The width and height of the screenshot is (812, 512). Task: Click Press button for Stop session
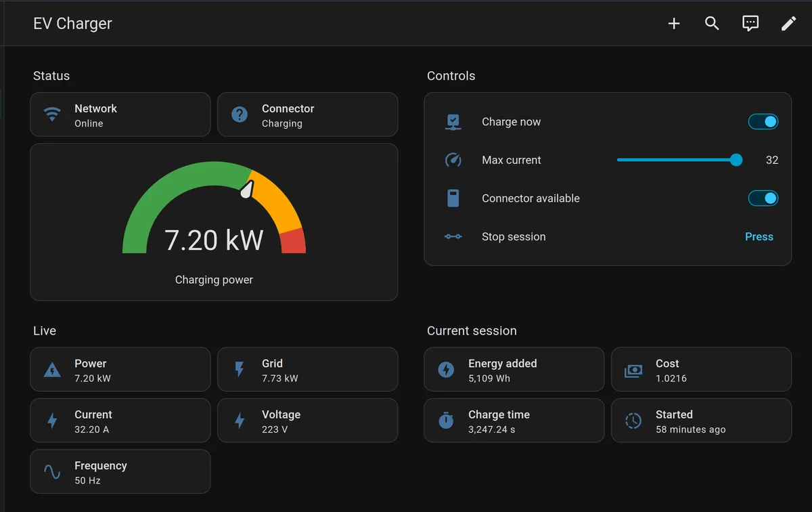tap(759, 237)
